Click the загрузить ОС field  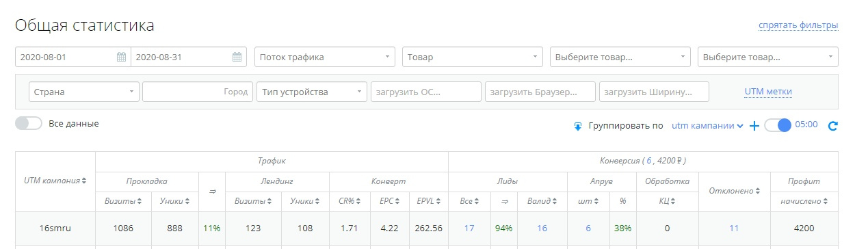click(426, 92)
